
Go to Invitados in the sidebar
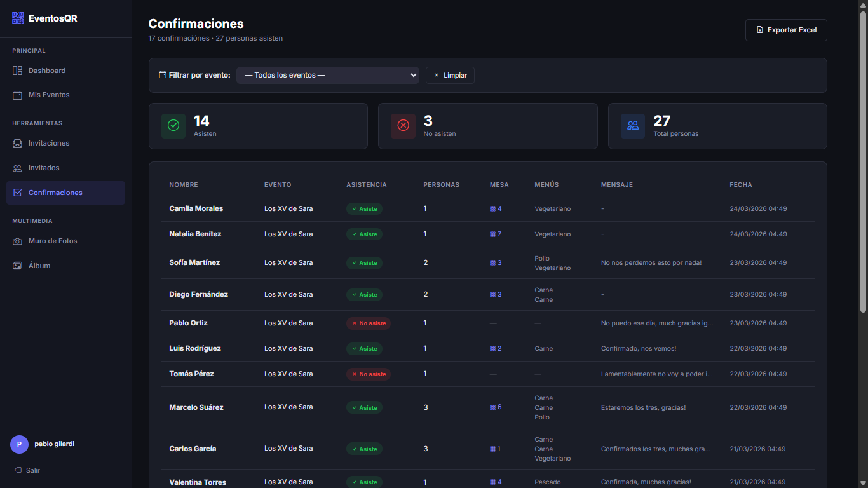44,168
